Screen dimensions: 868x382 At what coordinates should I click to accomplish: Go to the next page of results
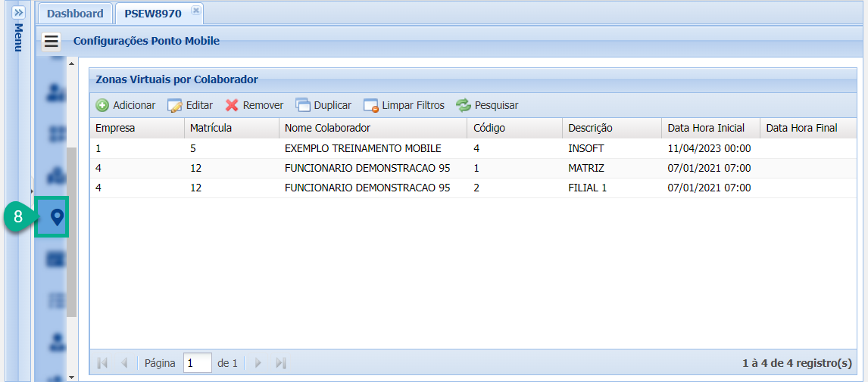click(x=258, y=363)
